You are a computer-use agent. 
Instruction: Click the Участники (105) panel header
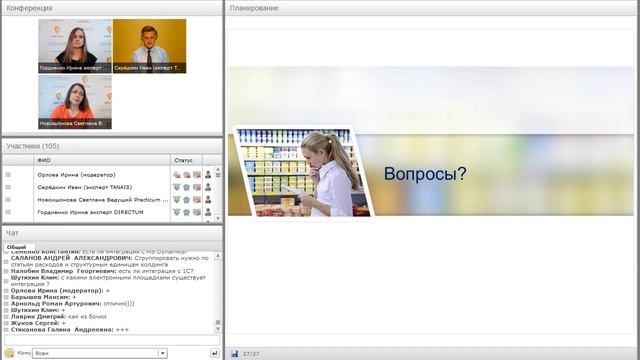[x=112, y=146]
